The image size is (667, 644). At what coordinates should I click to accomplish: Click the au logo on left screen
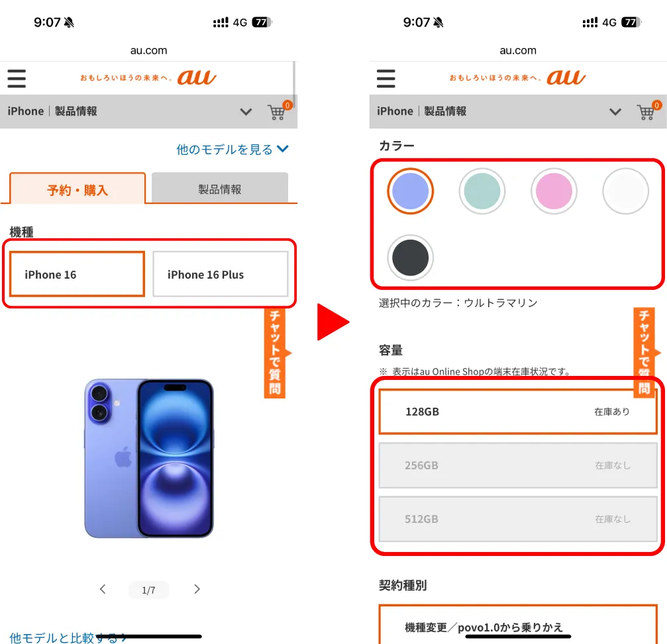click(x=197, y=77)
